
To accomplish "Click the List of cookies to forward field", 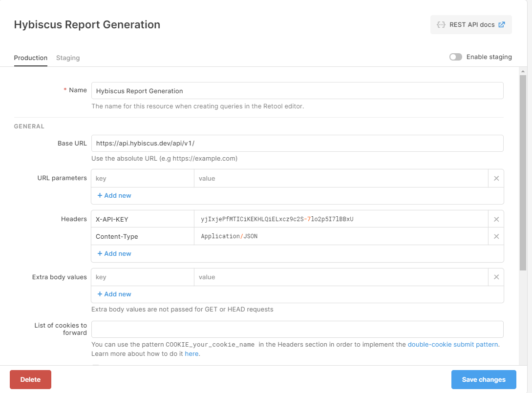I will click(x=297, y=329).
